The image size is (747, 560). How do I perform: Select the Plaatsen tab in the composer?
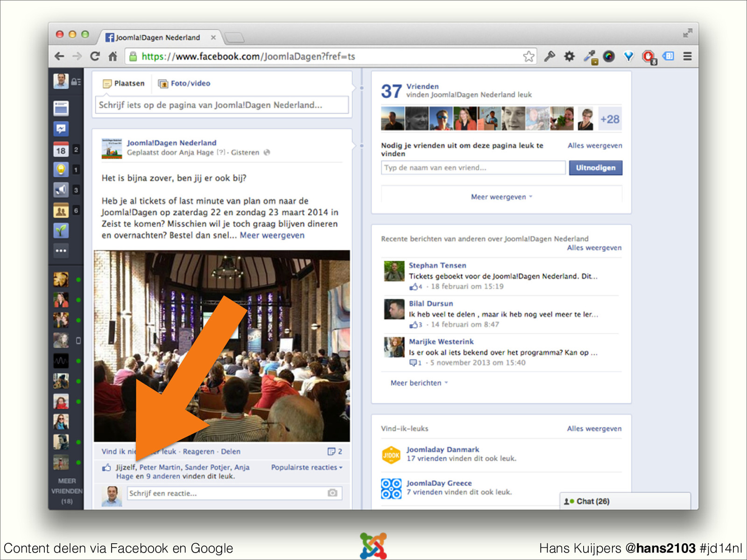click(124, 83)
